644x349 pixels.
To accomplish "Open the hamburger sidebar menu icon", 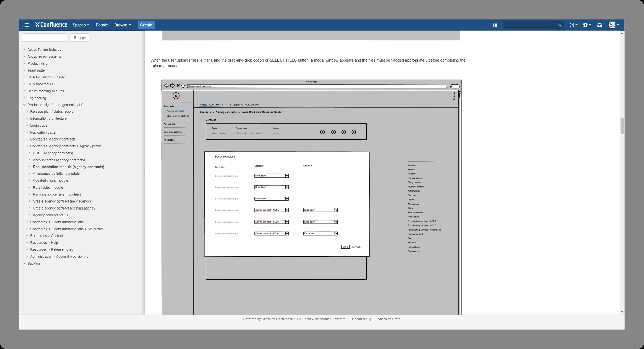I will 27,25.
